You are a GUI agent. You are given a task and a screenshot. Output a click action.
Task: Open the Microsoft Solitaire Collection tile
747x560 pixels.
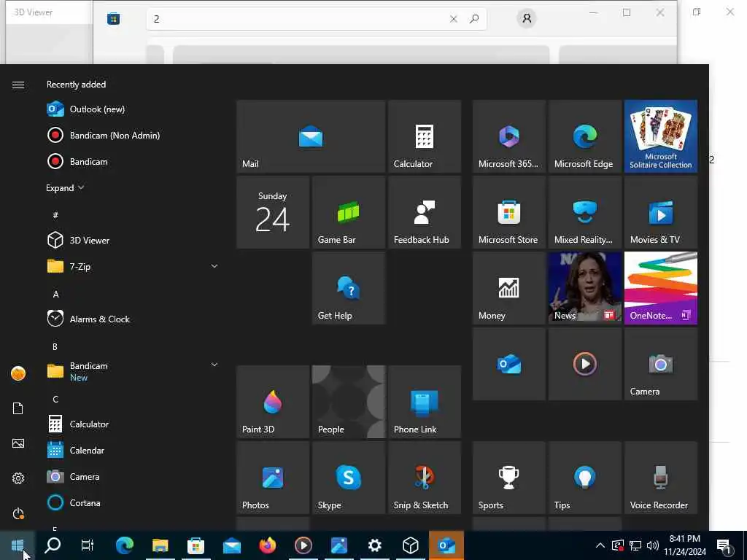(x=661, y=136)
